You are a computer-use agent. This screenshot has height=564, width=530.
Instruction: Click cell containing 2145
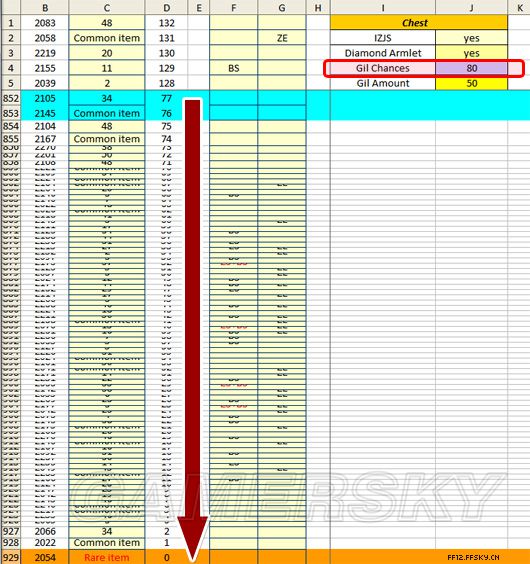coord(45,113)
